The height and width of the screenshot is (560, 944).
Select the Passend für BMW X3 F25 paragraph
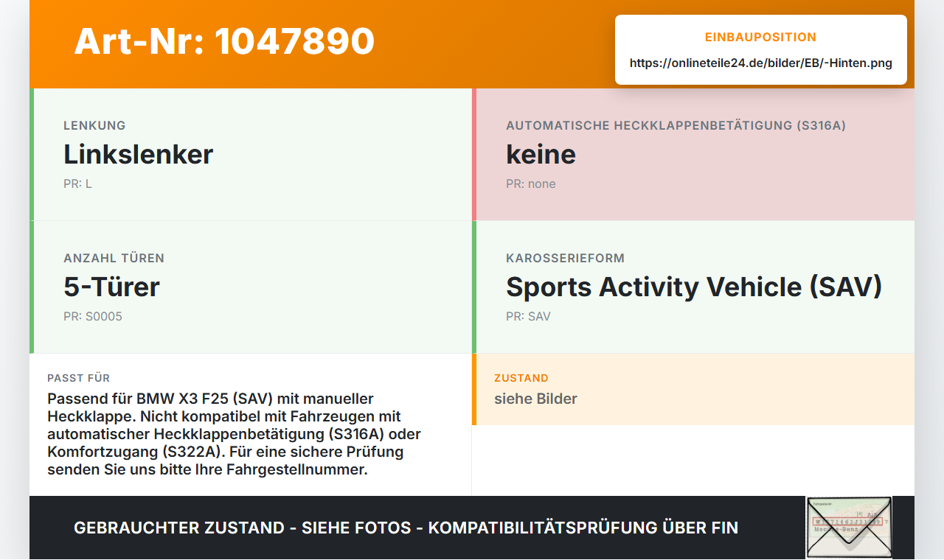pyautogui.click(x=235, y=434)
